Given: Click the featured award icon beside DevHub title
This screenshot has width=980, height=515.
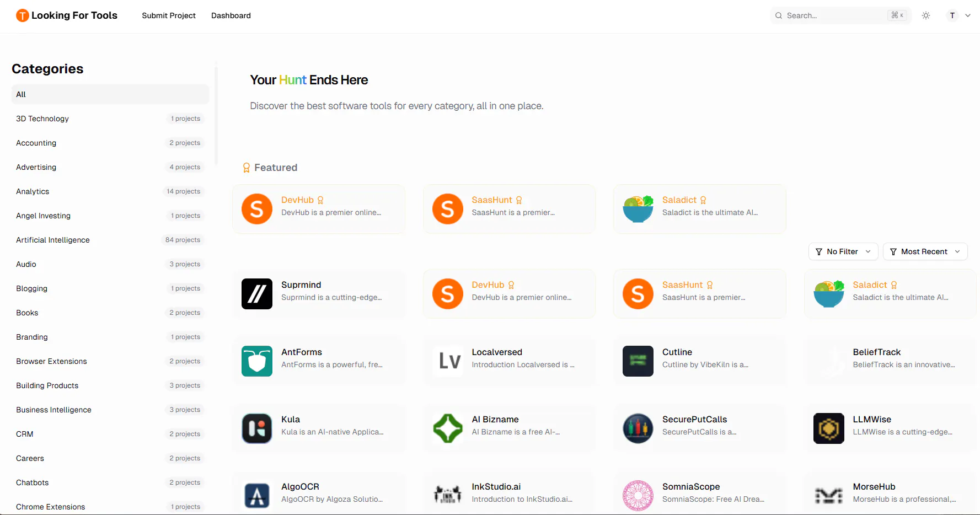Looking at the screenshot, I should pyautogui.click(x=320, y=200).
